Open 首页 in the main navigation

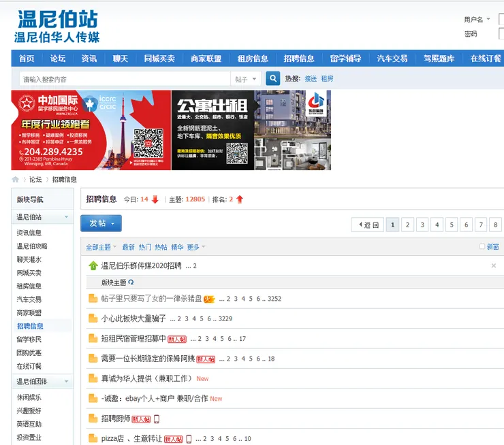pyautogui.click(x=27, y=59)
